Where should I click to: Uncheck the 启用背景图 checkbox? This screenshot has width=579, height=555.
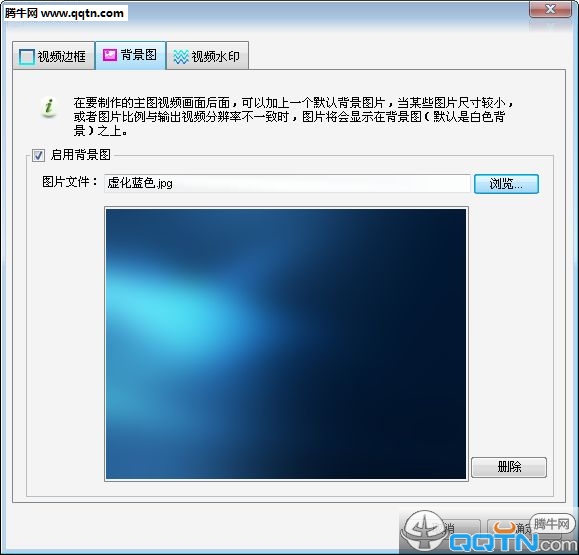(38, 155)
